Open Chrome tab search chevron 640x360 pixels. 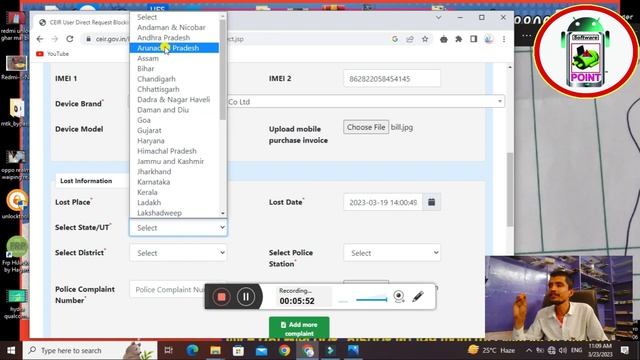click(438, 18)
